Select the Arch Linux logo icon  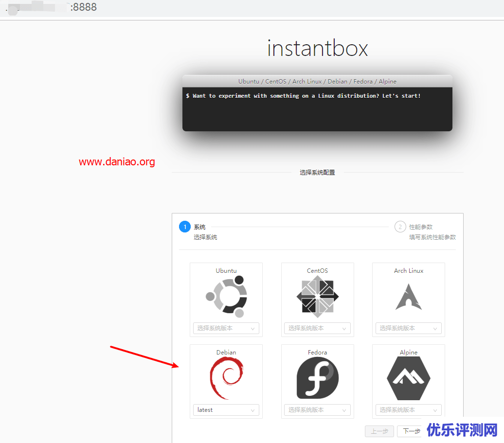coord(409,297)
